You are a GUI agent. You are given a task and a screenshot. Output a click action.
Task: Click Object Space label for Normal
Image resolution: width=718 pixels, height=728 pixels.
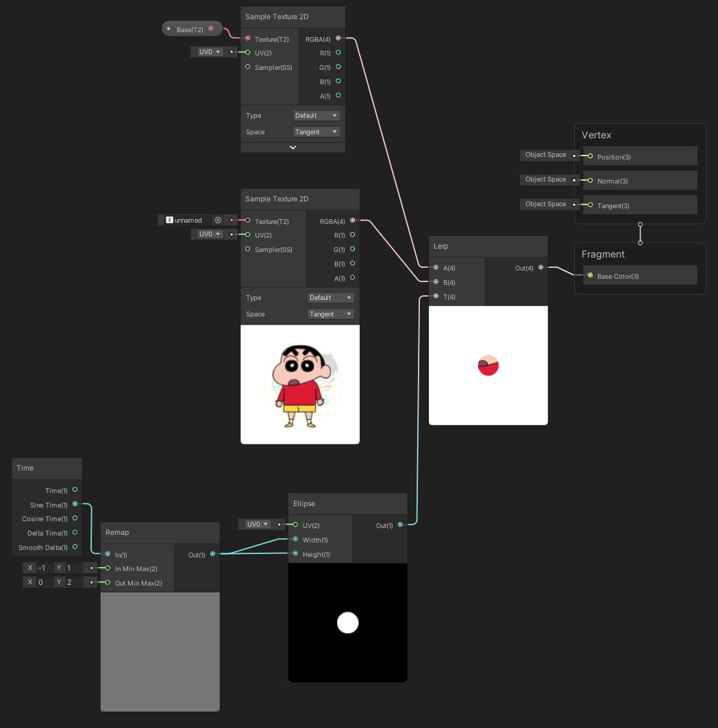pos(546,179)
